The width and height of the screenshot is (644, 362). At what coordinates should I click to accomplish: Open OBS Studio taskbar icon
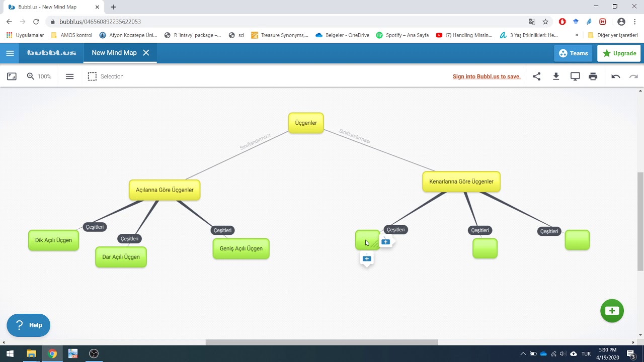coord(94,353)
